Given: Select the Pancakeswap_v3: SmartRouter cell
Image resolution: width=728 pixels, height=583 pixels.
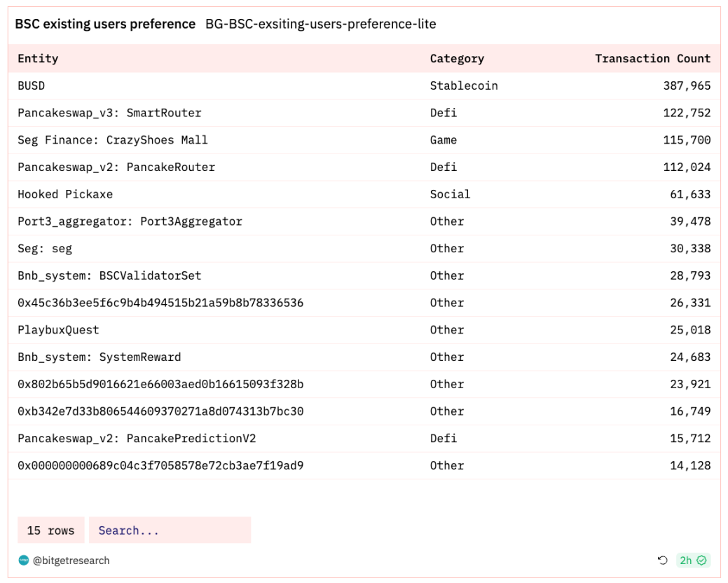Looking at the screenshot, I should [109, 113].
